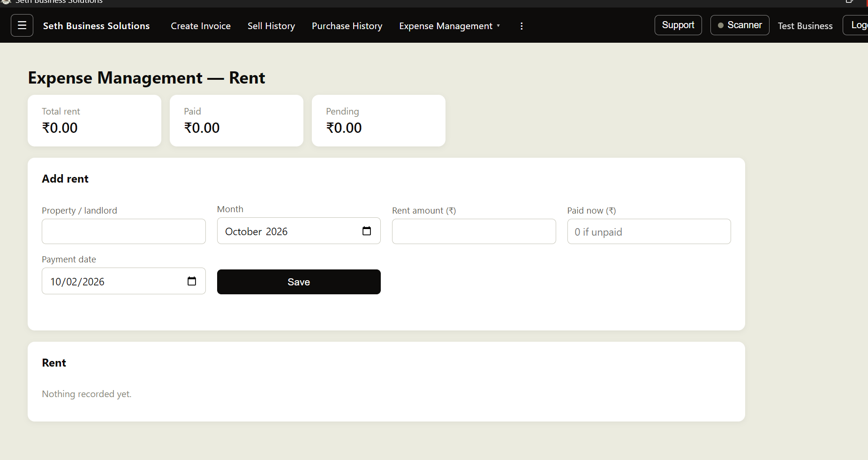Open Purchase History page
Viewport: 868px width, 460px height.
[347, 26]
